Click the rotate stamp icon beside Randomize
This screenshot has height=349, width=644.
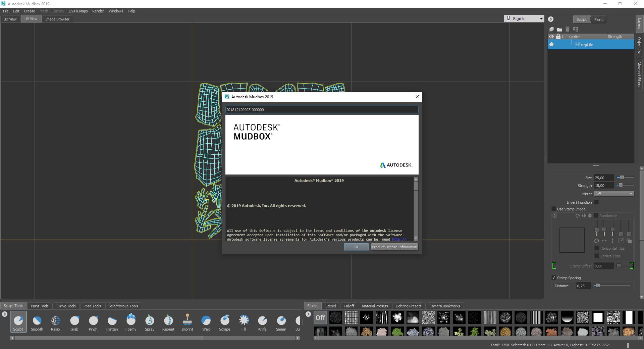(577, 216)
